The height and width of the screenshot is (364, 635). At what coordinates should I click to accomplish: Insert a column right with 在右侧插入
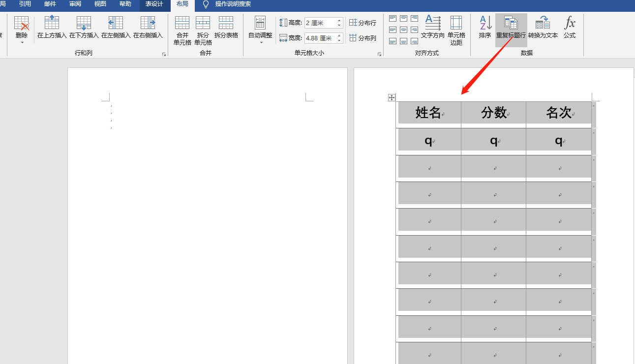148,27
